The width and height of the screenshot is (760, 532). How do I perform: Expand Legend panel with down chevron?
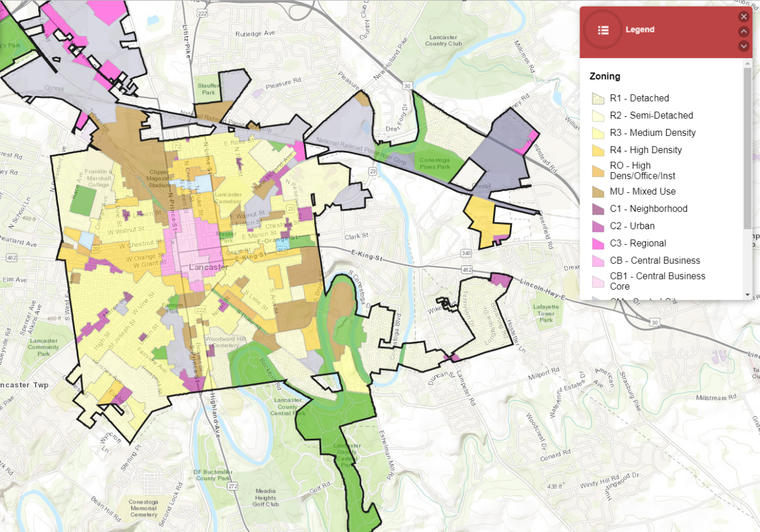[744, 46]
